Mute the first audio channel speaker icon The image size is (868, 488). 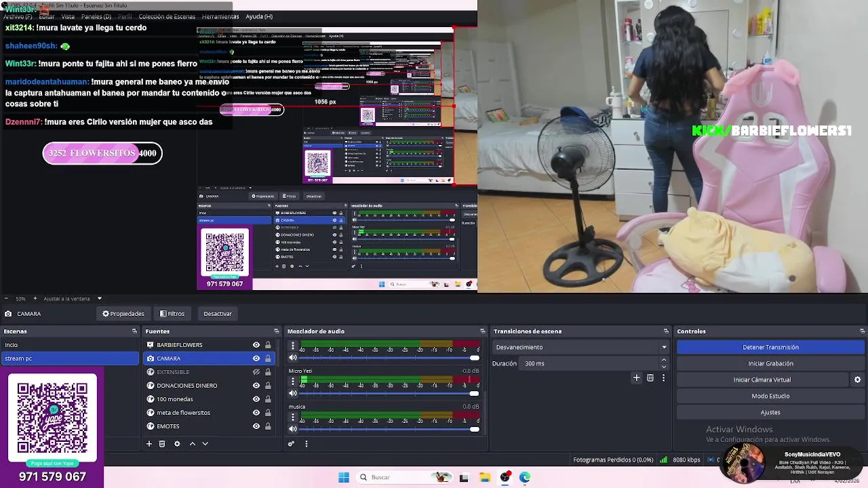(293, 358)
